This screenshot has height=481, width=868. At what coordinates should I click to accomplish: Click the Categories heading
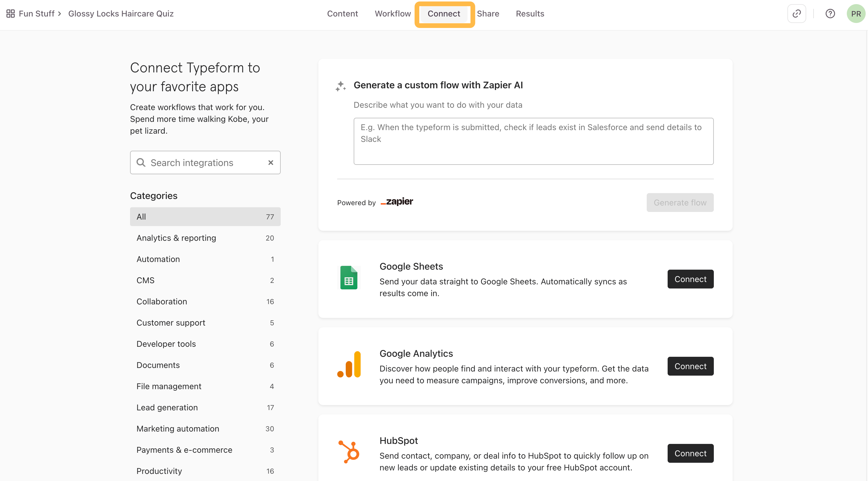tap(154, 195)
